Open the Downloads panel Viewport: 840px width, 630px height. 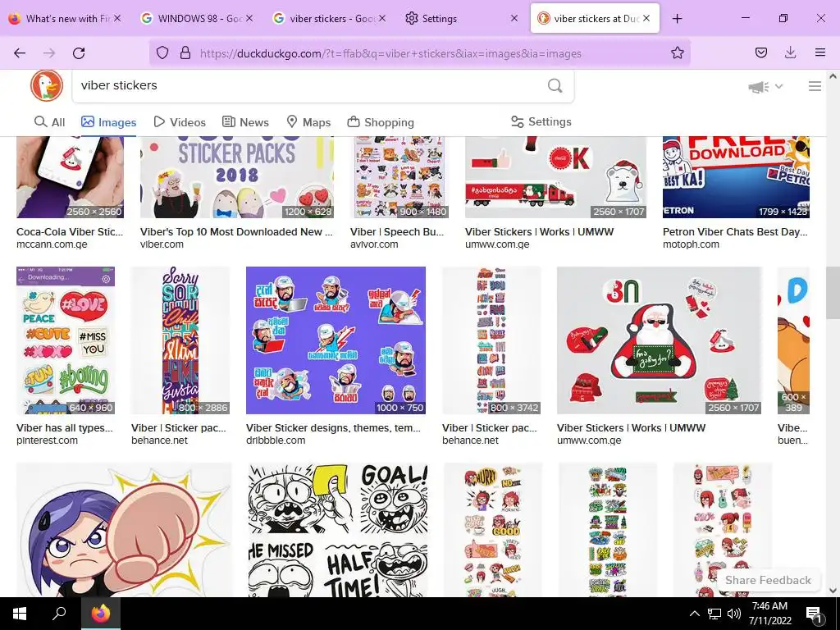(x=790, y=52)
